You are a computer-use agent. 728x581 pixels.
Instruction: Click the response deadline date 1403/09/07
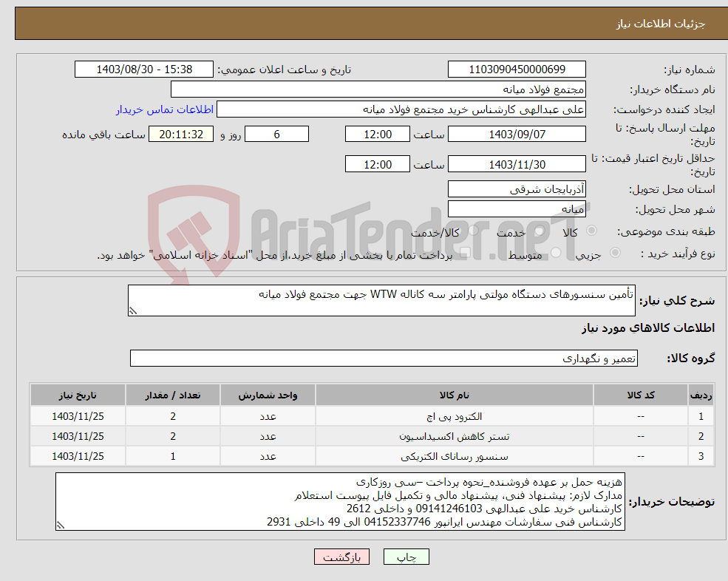(x=517, y=135)
